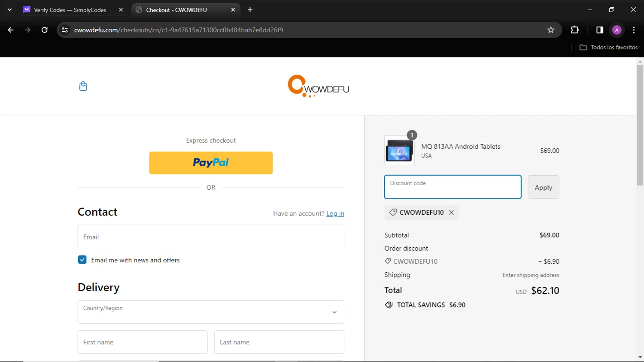Close the Verify Codes SimplyCodes tab
Screen dimensions: 644x362
click(121, 9)
